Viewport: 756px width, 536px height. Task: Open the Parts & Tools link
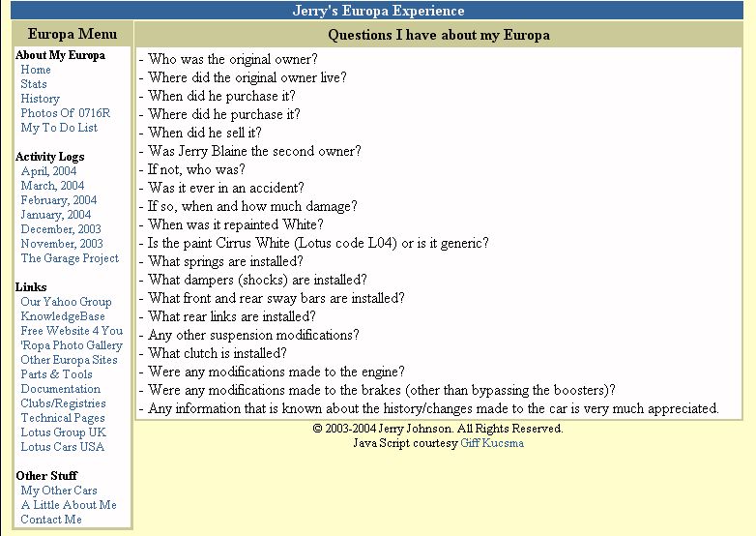point(56,374)
